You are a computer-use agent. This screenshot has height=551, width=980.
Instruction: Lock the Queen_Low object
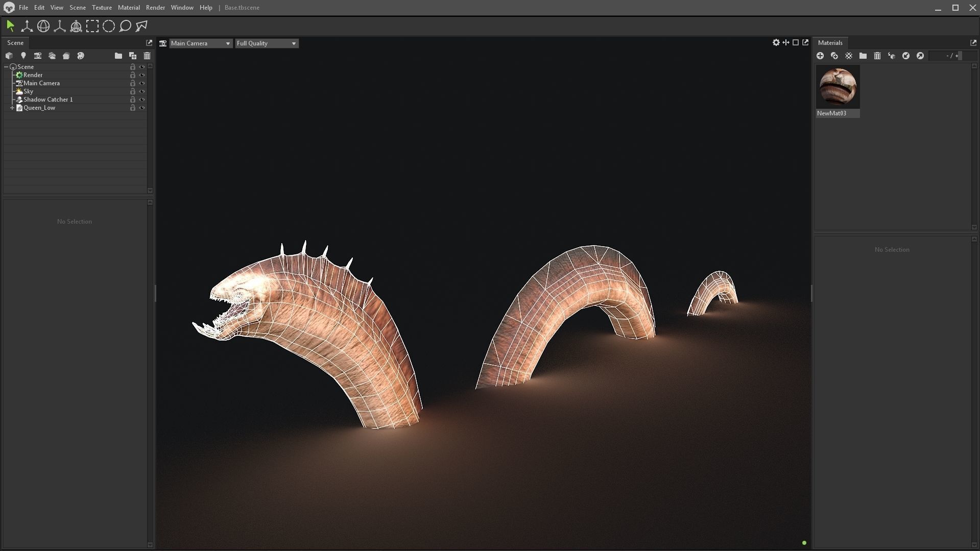click(x=133, y=108)
